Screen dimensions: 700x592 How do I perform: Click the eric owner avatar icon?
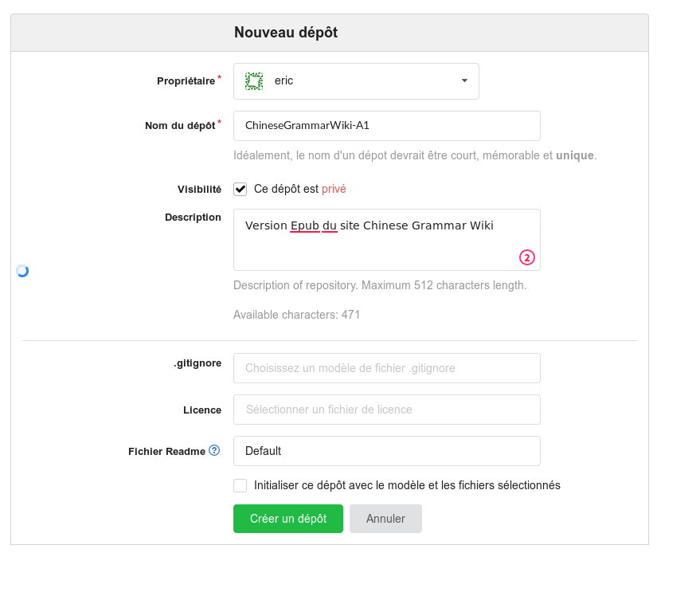(253, 80)
